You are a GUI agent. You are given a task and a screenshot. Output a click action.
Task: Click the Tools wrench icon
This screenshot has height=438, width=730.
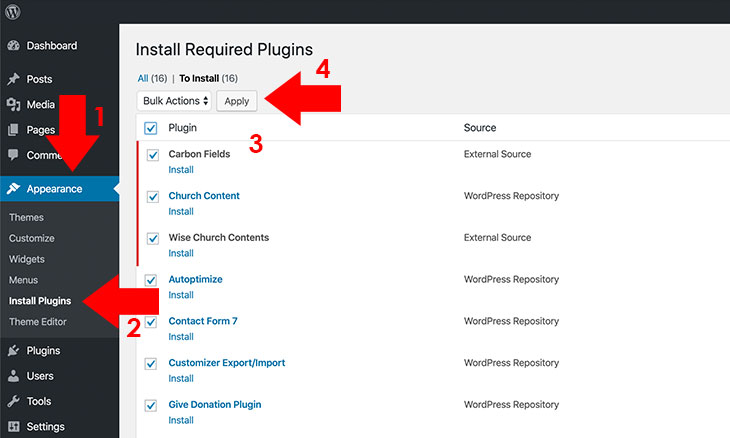point(14,401)
